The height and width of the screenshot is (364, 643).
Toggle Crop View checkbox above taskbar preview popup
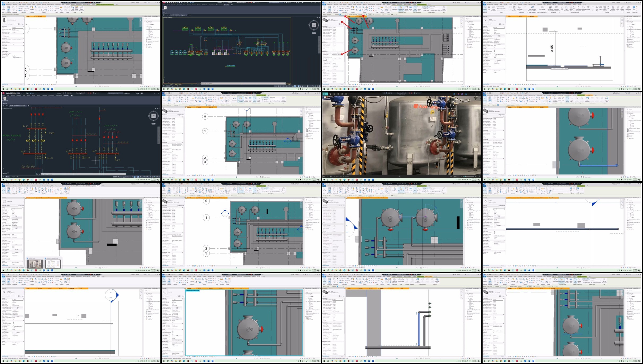pos(12,240)
